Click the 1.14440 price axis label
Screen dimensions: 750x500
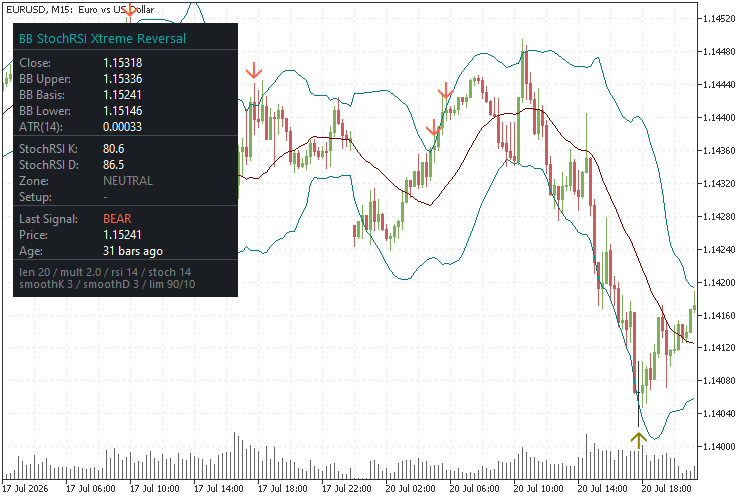719,85
